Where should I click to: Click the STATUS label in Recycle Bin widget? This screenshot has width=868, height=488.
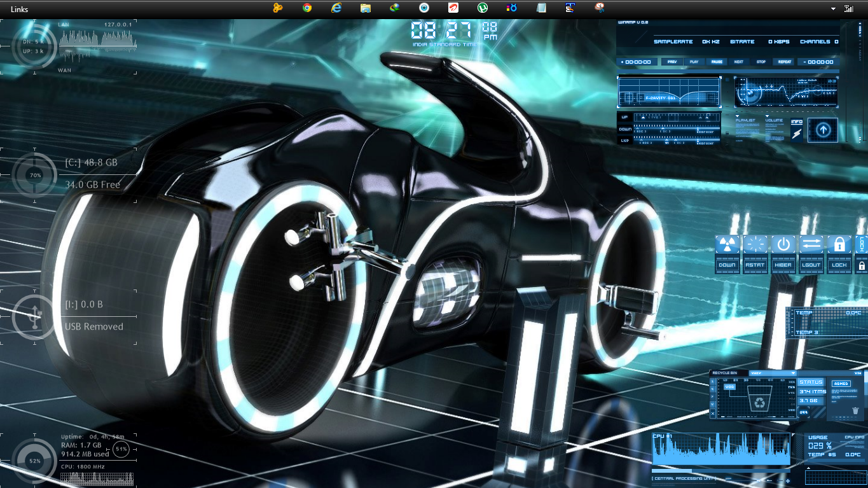click(x=811, y=382)
